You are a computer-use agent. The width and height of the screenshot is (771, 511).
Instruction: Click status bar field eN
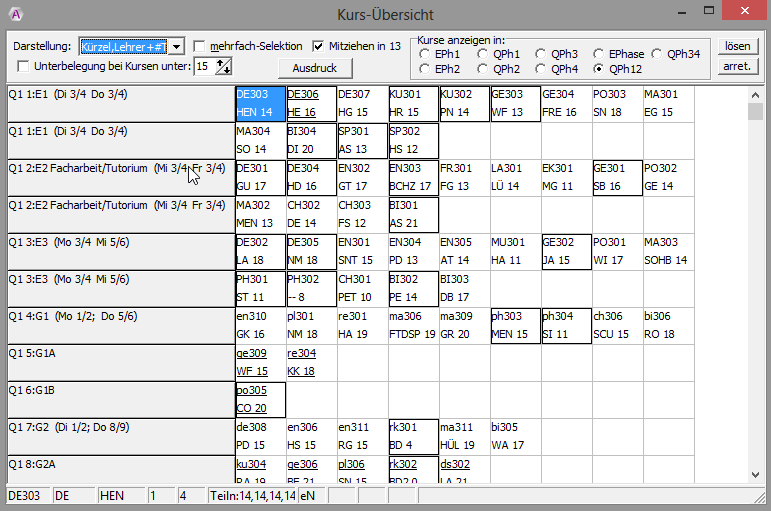click(312, 496)
